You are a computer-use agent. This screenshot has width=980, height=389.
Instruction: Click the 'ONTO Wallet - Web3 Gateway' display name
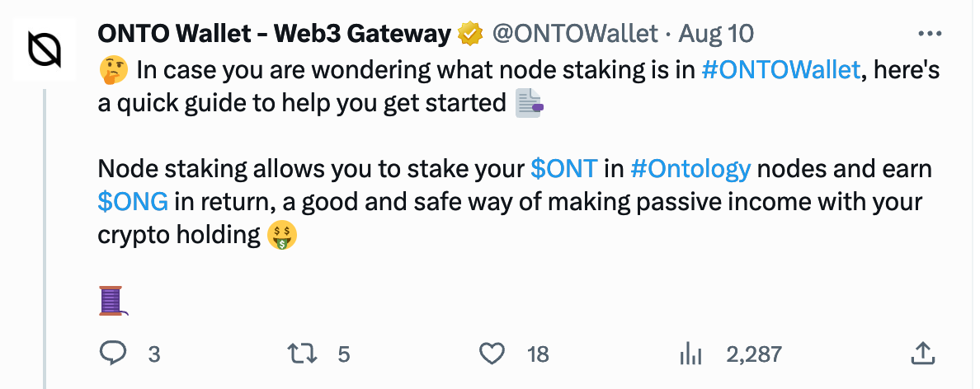click(274, 35)
